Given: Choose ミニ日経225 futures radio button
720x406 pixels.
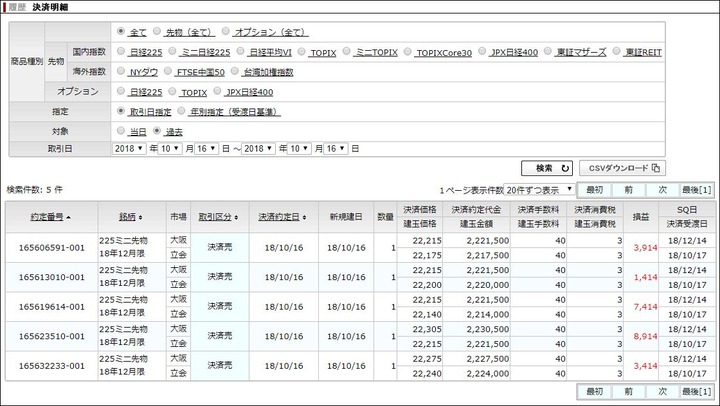Looking at the screenshot, I should pos(172,51).
